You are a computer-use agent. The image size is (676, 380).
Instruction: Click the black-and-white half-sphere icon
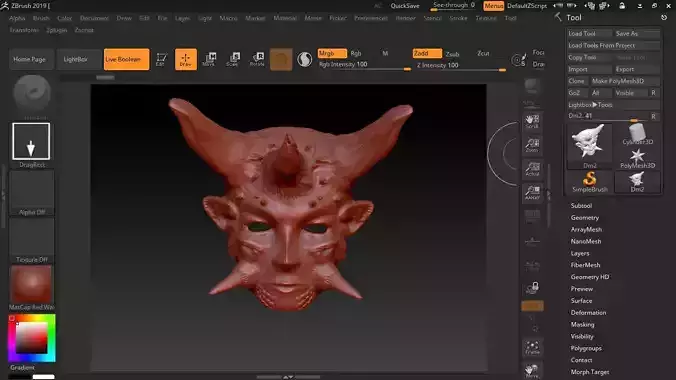pos(304,59)
